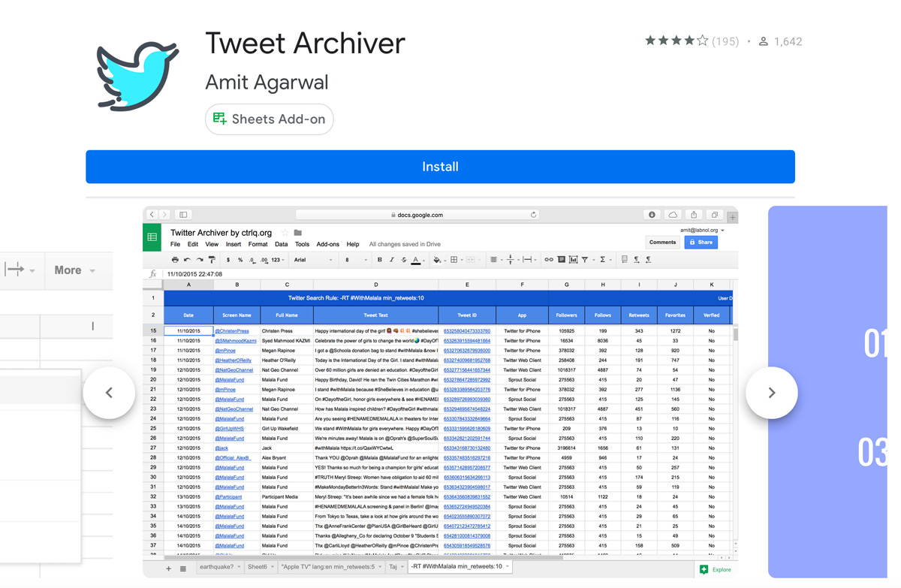Image resolution: width=901 pixels, height=588 pixels.
Task: Click the add sheet plus icon
Action: coord(168,568)
